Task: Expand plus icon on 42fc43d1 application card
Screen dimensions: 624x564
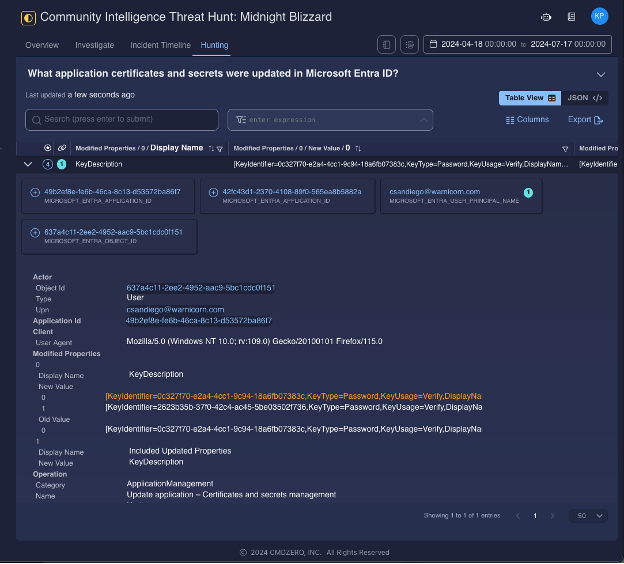Action: tap(213, 192)
